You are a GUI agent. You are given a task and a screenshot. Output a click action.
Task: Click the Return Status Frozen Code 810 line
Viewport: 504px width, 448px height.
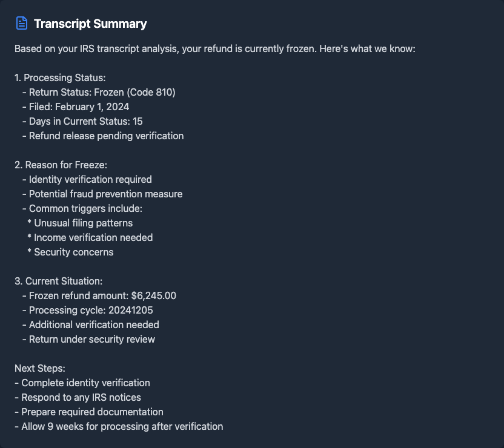pos(102,92)
